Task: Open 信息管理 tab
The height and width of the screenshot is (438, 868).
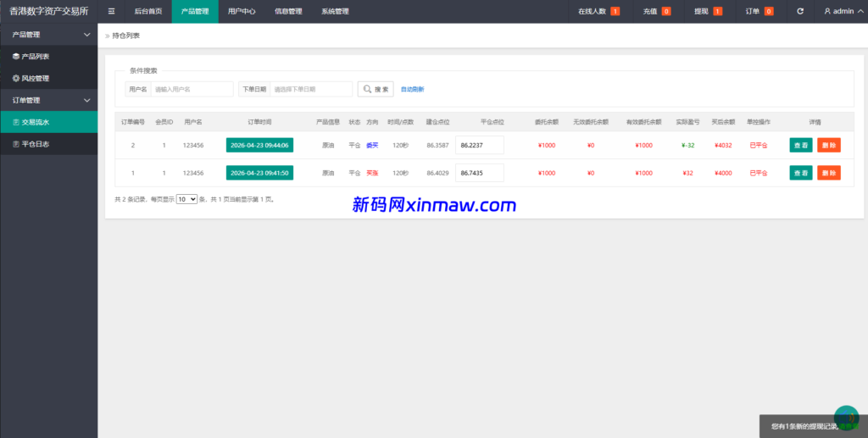Action: (288, 11)
